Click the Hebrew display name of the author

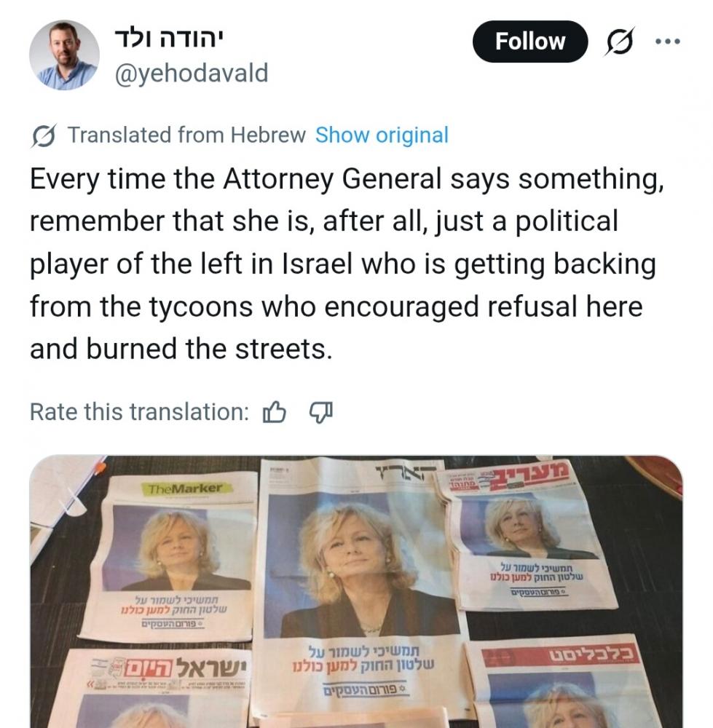[x=169, y=39]
